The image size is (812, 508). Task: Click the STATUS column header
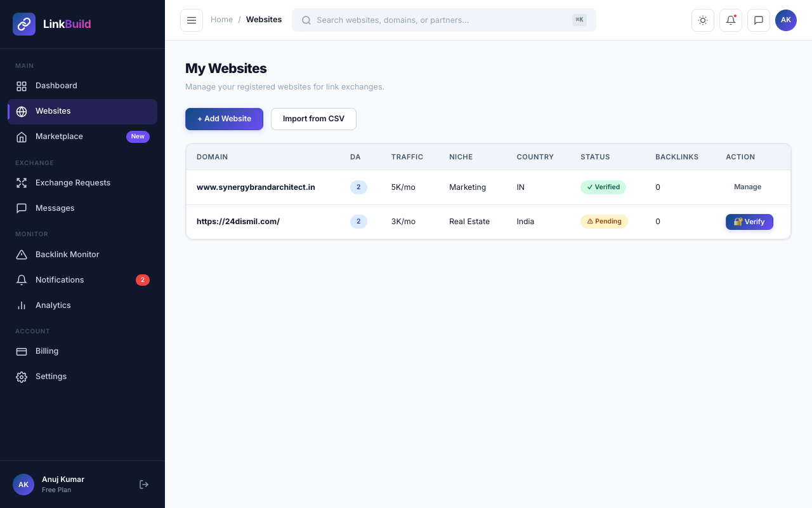tap(595, 157)
